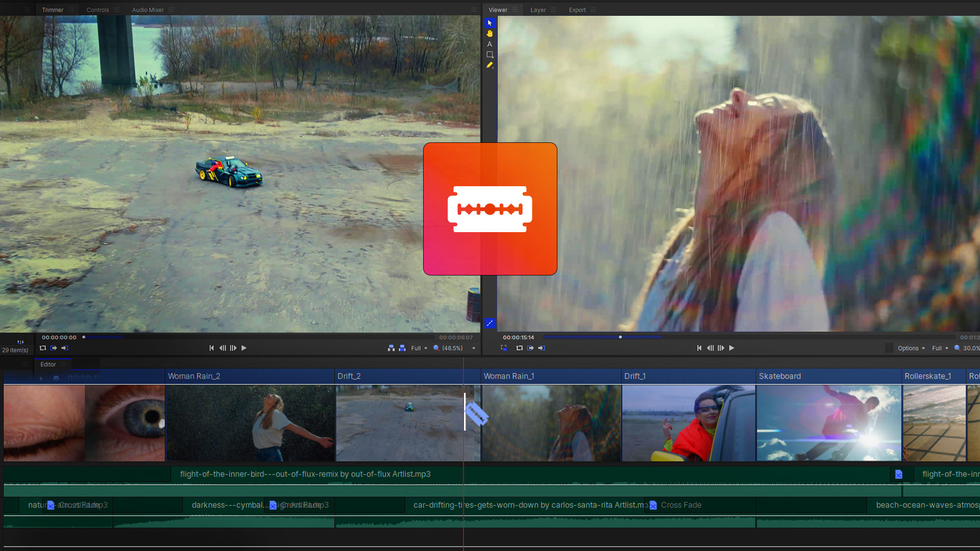Open the Export tab

(x=577, y=10)
